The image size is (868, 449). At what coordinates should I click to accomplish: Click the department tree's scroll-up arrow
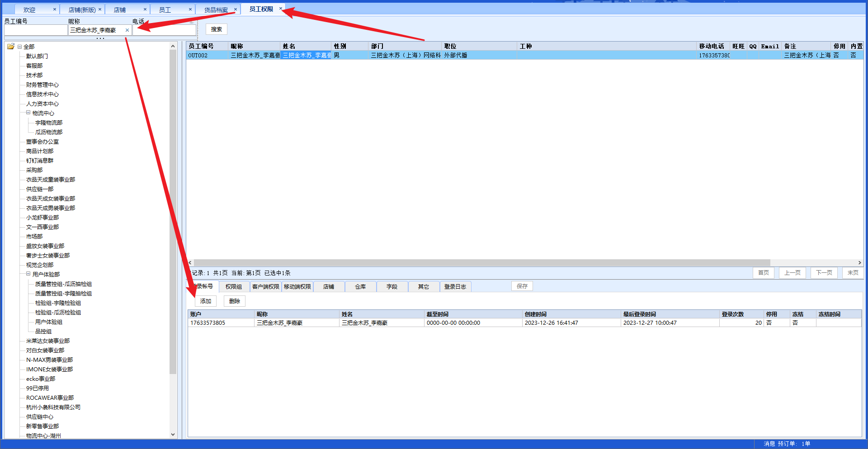[x=173, y=46]
